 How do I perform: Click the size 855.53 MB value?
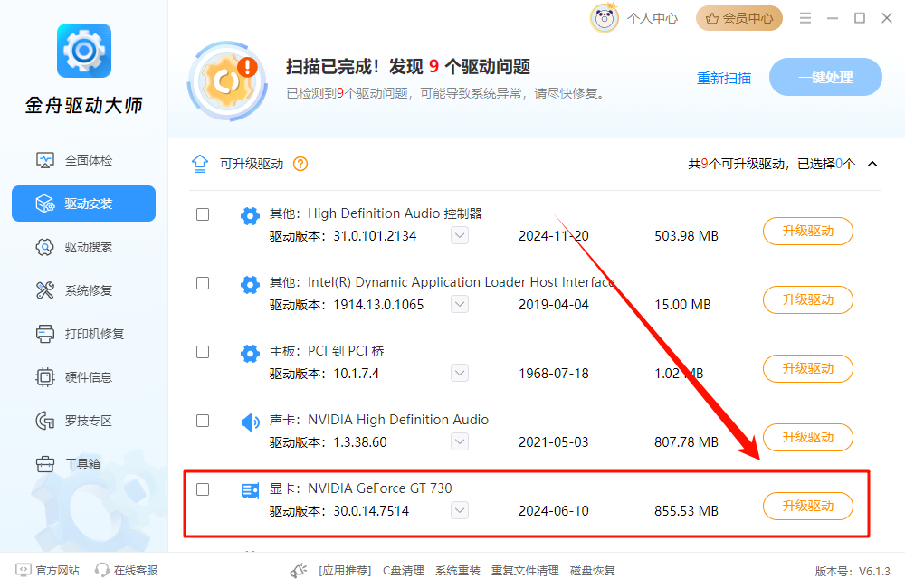pos(686,511)
